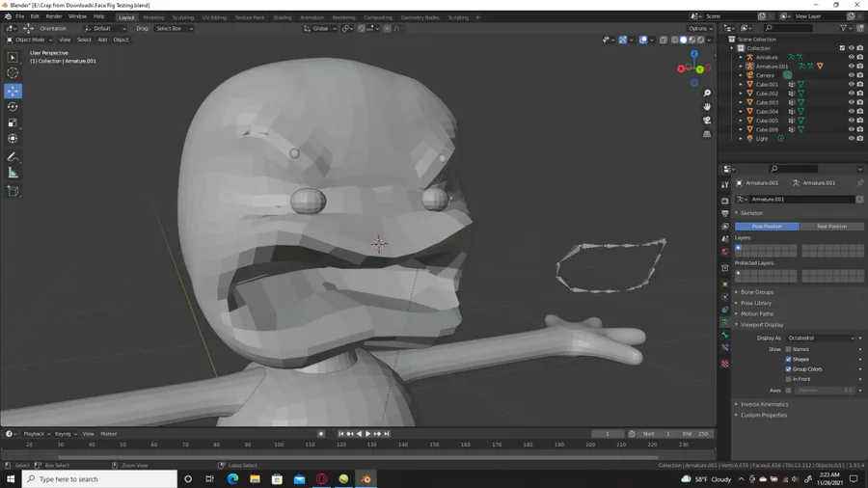Hide the Light object via eye icon
Image resolution: width=868 pixels, height=488 pixels.
(851, 138)
